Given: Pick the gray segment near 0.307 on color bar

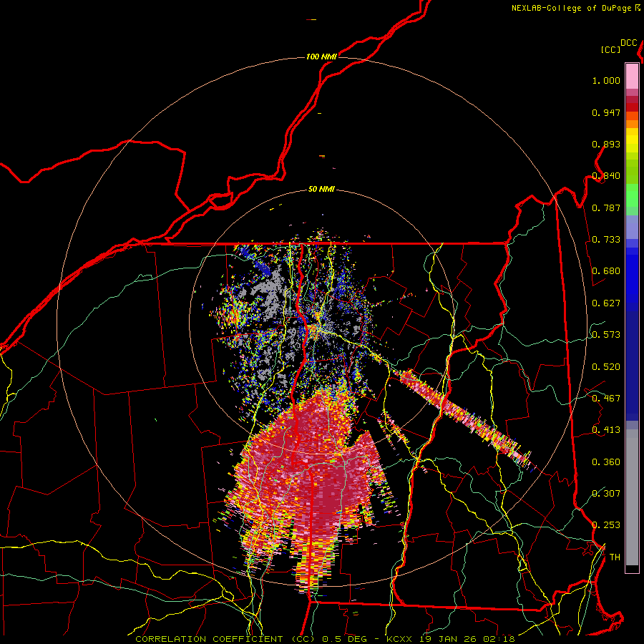Looking at the screenshot, I should pyautogui.click(x=632, y=497).
